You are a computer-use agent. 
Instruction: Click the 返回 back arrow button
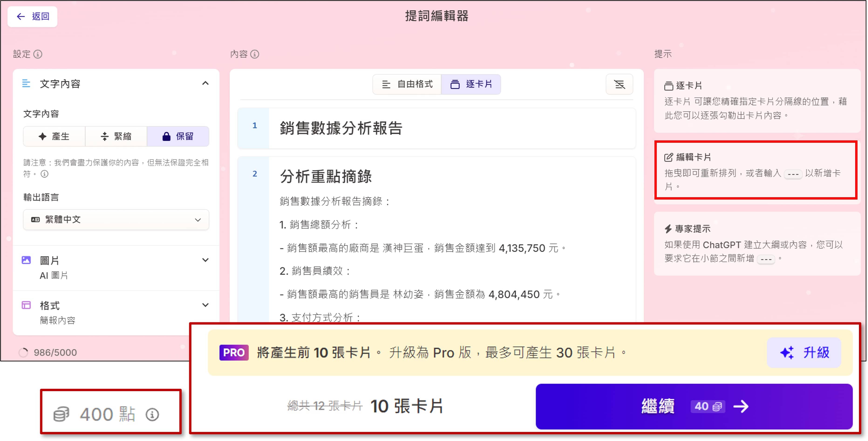pyautogui.click(x=32, y=16)
